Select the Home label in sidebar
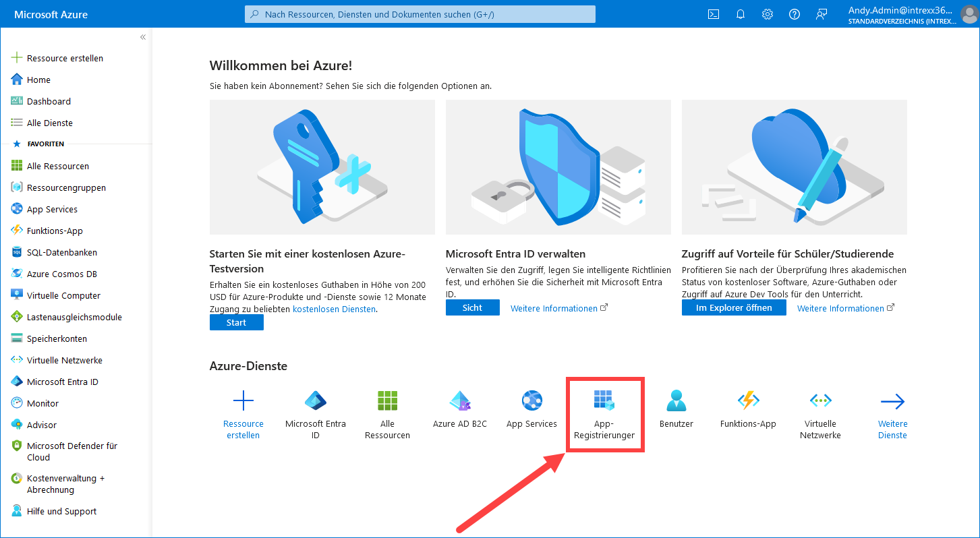The image size is (980, 538). (38, 80)
